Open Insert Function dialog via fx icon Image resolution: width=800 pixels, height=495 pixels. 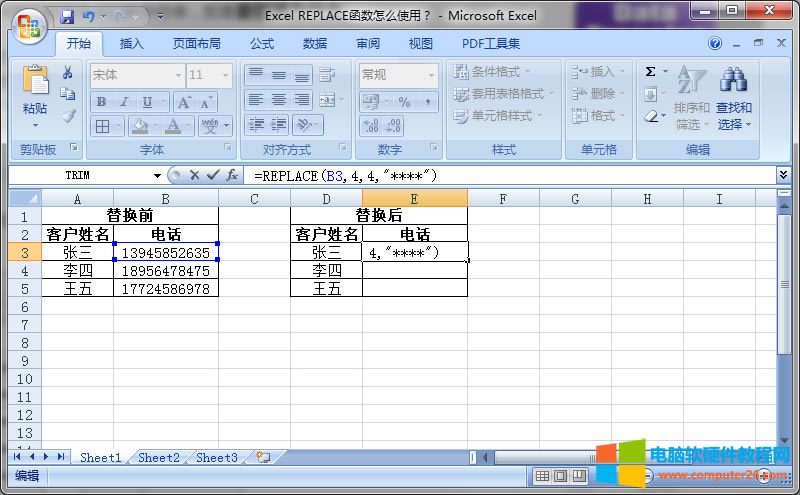(x=231, y=175)
